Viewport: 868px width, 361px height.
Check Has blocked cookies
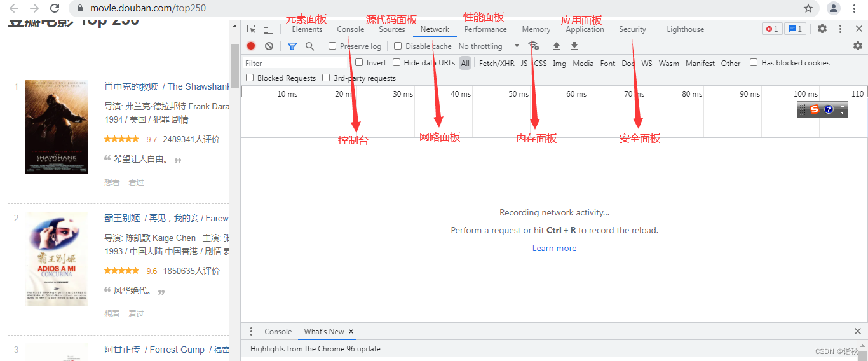(x=754, y=62)
